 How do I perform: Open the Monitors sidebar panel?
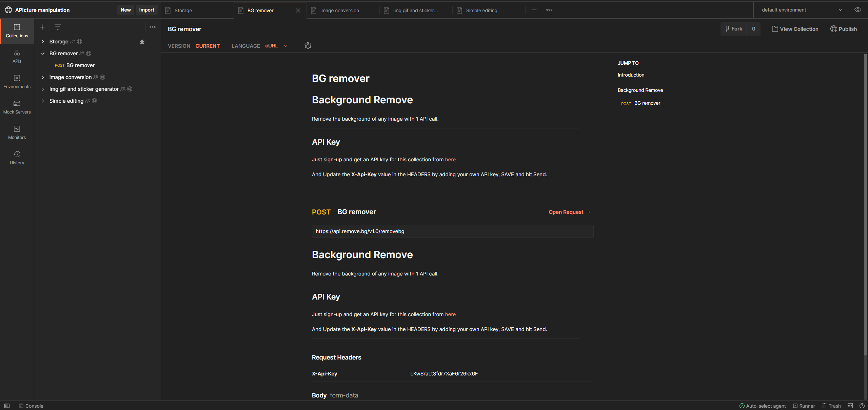17,132
